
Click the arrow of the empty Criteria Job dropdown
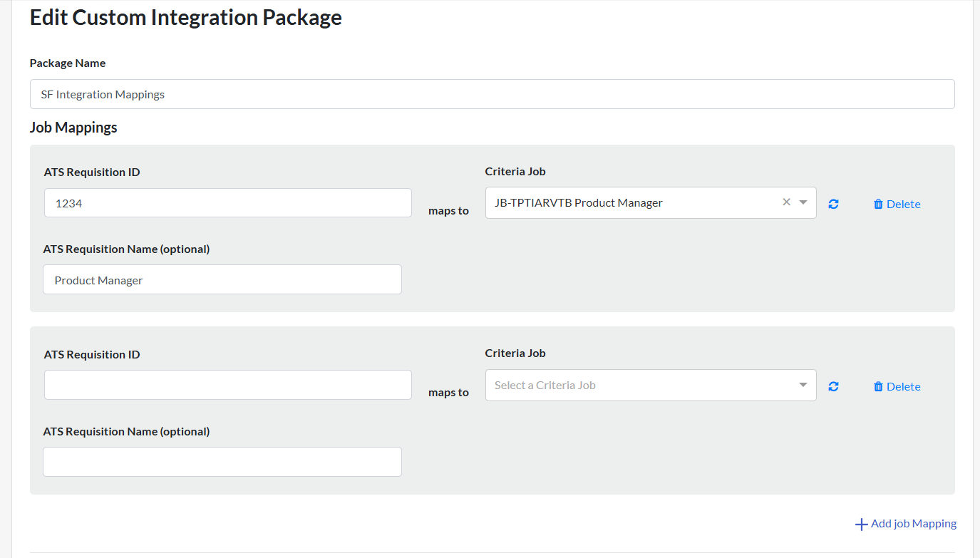803,386
